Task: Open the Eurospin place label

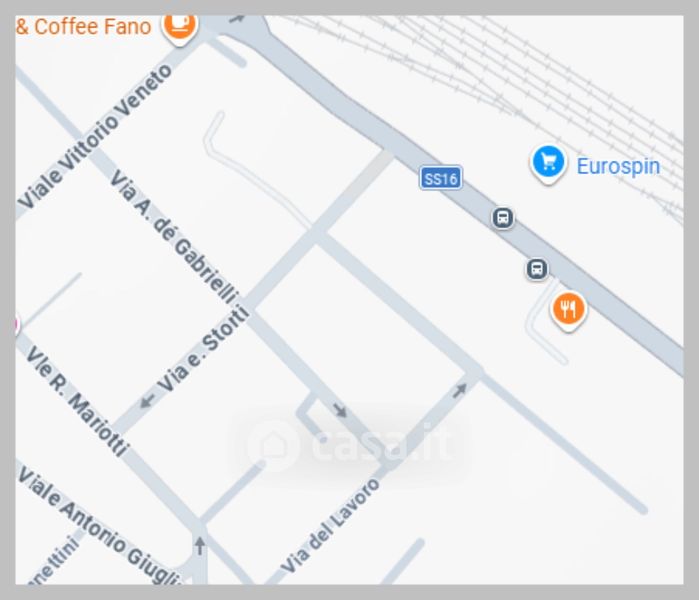Action: 618,166
